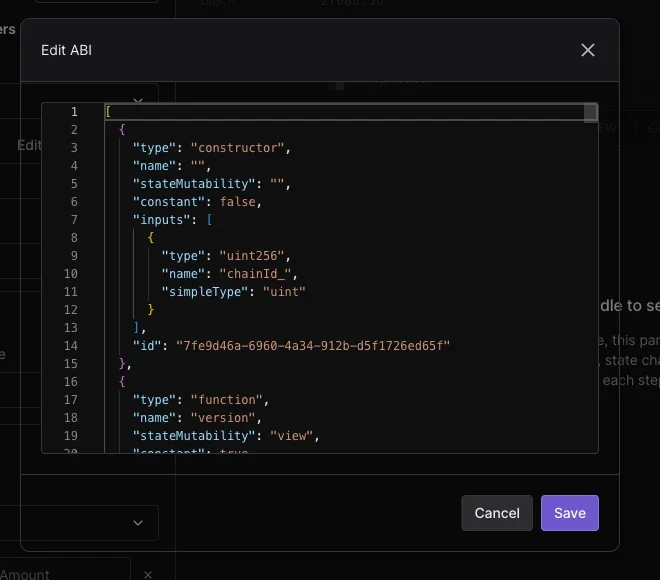Click the Cancel button
The image size is (660, 580).
click(497, 513)
